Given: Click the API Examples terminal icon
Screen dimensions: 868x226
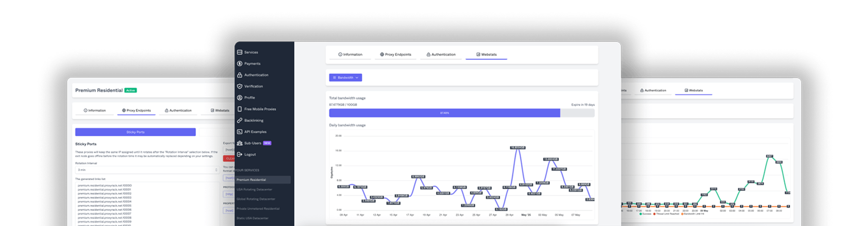Looking at the screenshot, I should (x=240, y=132).
